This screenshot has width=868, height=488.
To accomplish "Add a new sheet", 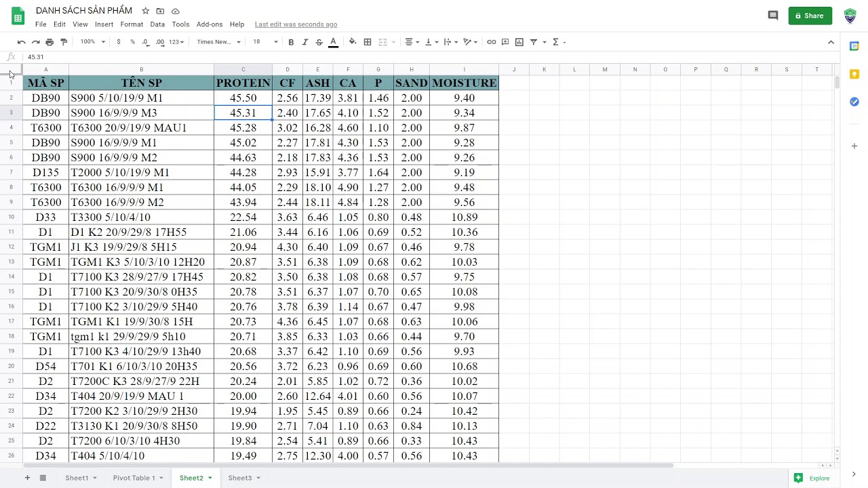I will (27, 478).
